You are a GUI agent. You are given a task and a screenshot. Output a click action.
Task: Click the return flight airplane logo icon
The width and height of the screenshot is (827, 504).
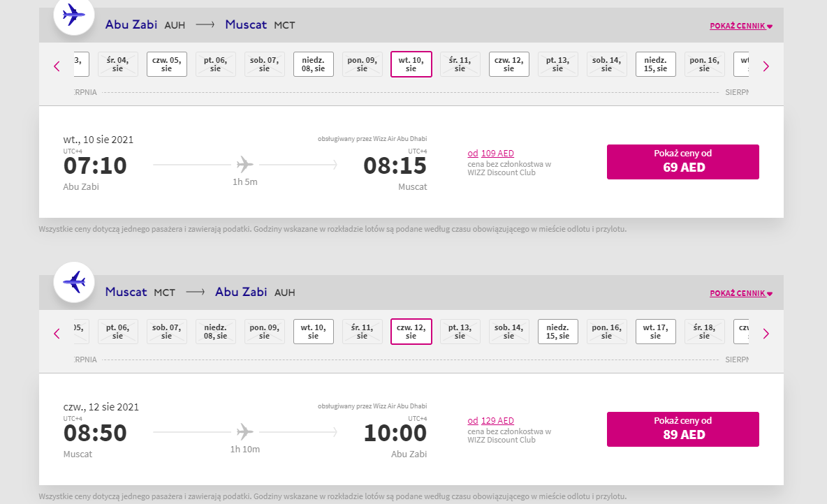pyautogui.click(x=74, y=282)
